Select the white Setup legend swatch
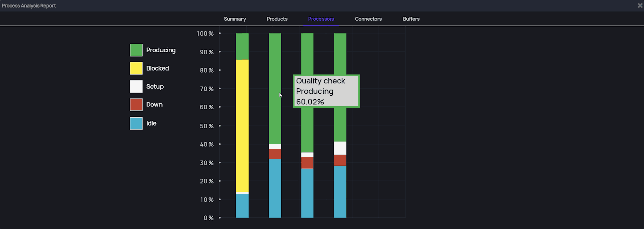The height and width of the screenshot is (229, 644). click(136, 86)
